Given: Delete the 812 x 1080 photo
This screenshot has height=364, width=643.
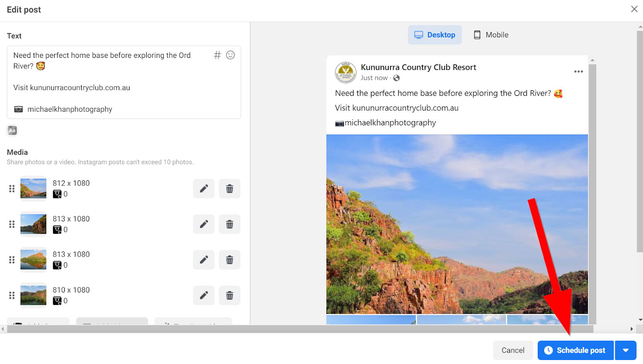Looking at the screenshot, I should pos(229,188).
